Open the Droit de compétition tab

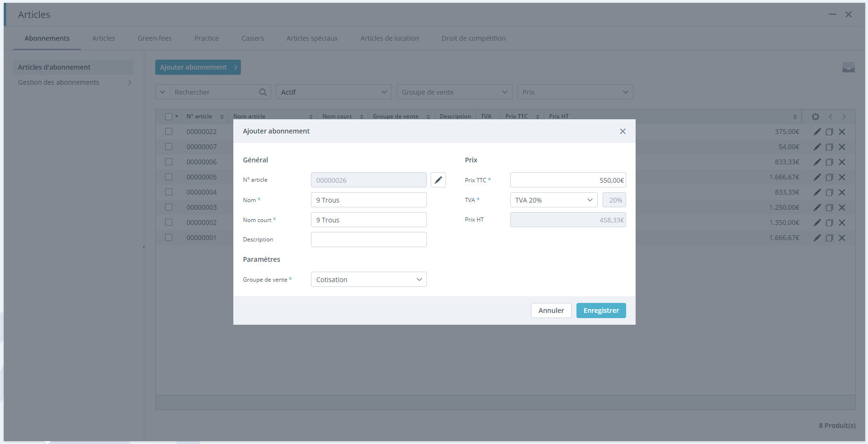pos(474,38)
